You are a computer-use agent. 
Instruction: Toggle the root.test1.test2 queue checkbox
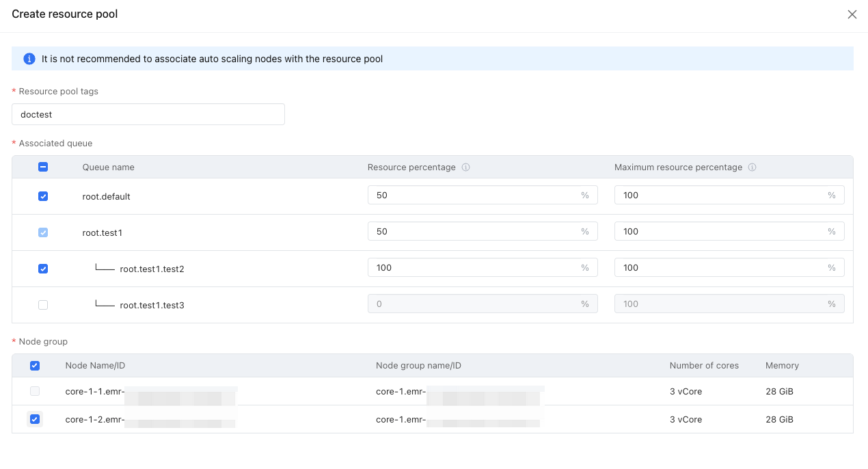click(x=43, y=269)
